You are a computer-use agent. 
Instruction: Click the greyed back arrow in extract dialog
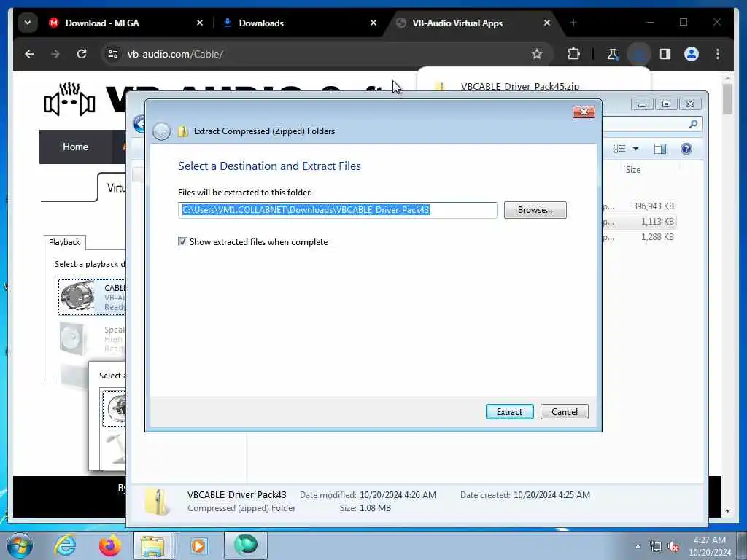pos(161,131)
